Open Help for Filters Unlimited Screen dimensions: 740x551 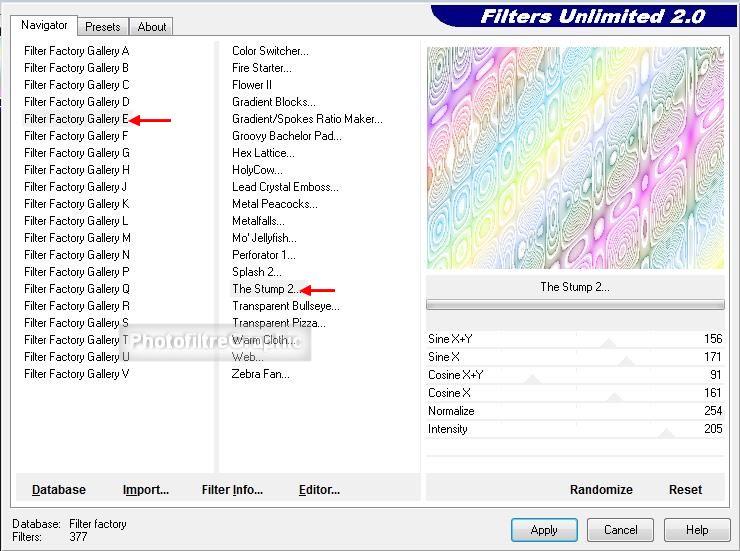(697, 530)
